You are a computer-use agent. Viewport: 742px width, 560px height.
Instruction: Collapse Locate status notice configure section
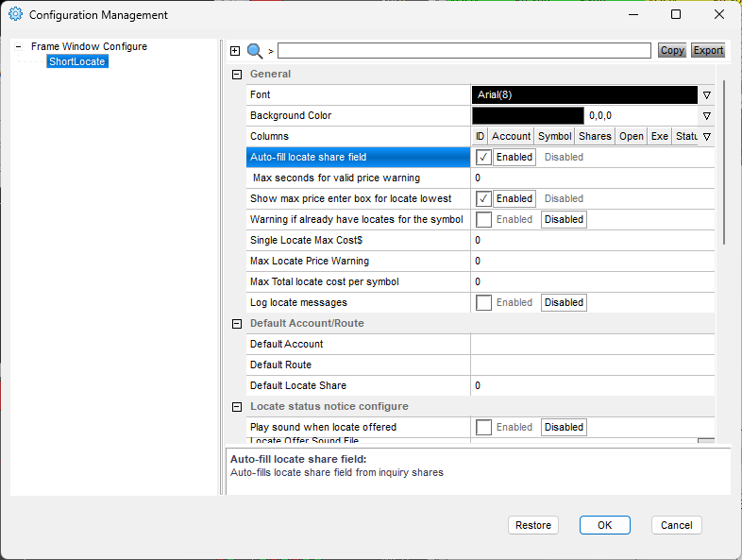tap(236, 407)
